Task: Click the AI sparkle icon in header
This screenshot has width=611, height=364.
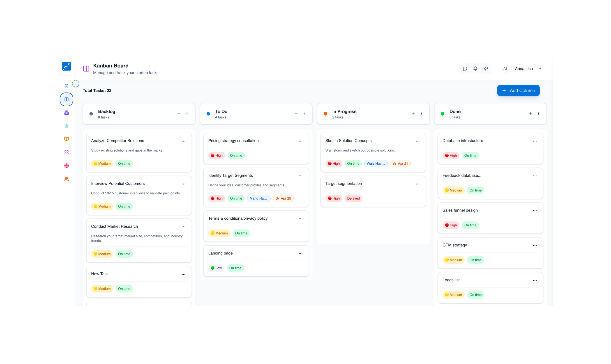Action: pyautogui.click(x=486, y=69)
